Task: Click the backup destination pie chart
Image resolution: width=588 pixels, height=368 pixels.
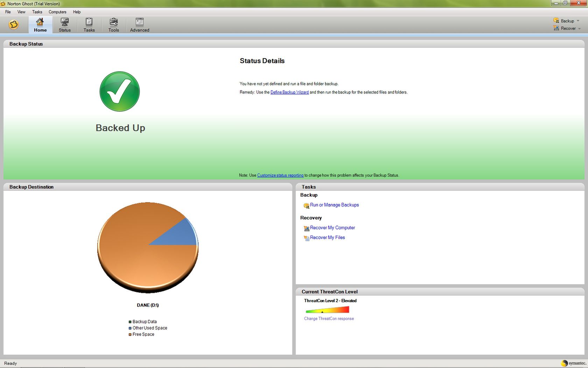Action: point(148,247)
